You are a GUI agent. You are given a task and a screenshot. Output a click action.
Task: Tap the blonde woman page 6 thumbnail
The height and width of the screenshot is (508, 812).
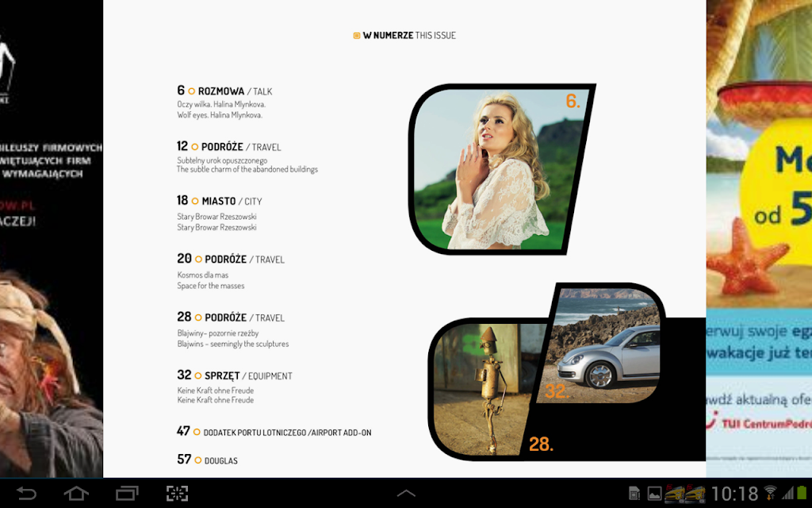click(501, 169)
